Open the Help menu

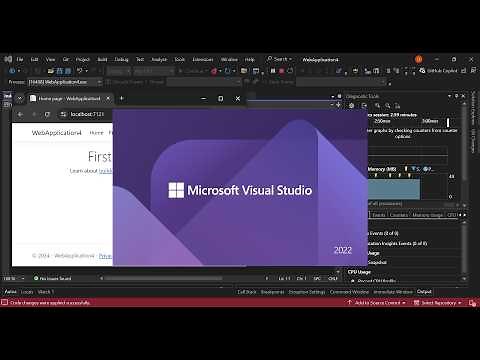(x=250, y=59)
